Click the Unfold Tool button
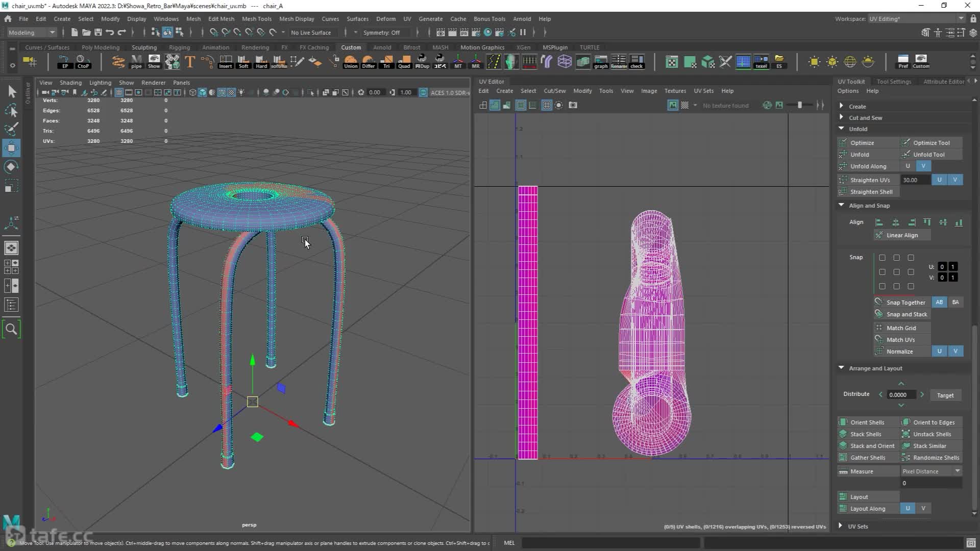Image resolution: width=980 pixels, height=551 pixels. click(932, 155)
